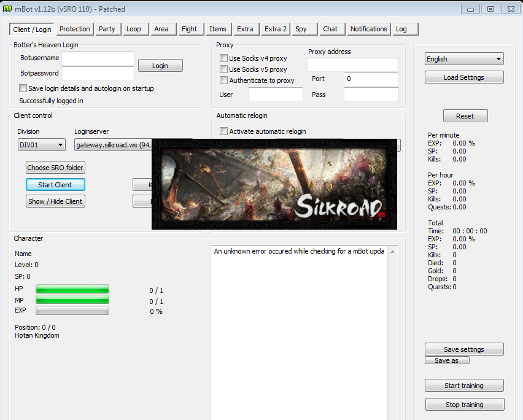The width and height of the screenshot is (523, 420).
Task: Click the Botpassword input field
Action: (98, 74)
